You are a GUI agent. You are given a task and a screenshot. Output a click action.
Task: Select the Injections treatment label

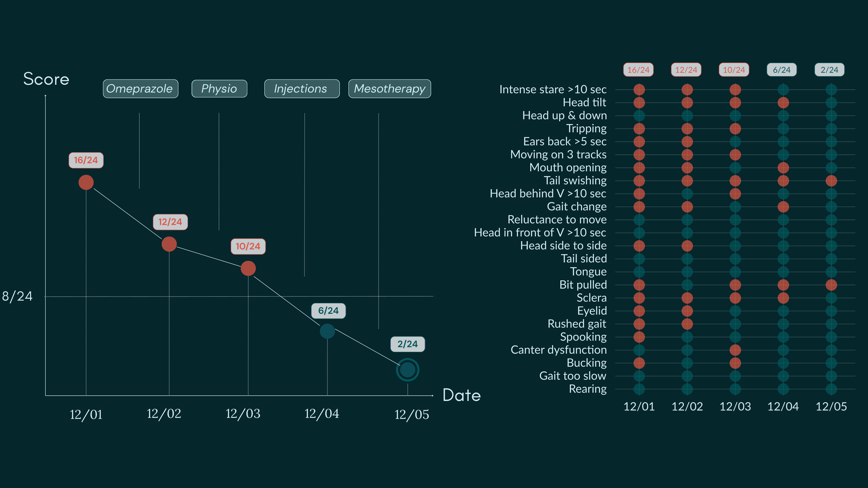tap(302, 89)
